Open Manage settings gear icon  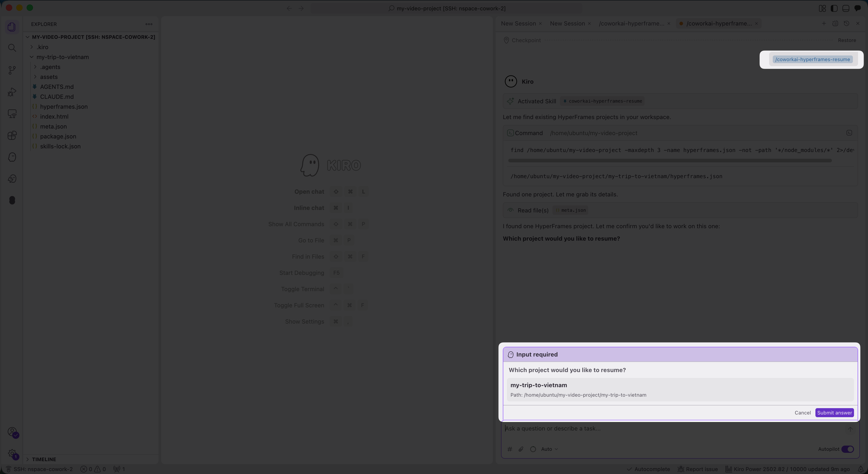(x=12, y=453)
